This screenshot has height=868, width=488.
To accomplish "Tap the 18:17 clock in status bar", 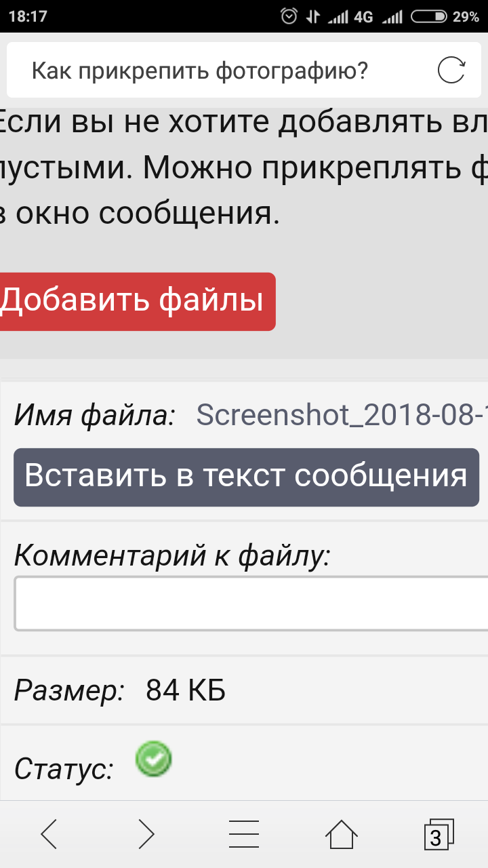I will click(x=28, y=16).
